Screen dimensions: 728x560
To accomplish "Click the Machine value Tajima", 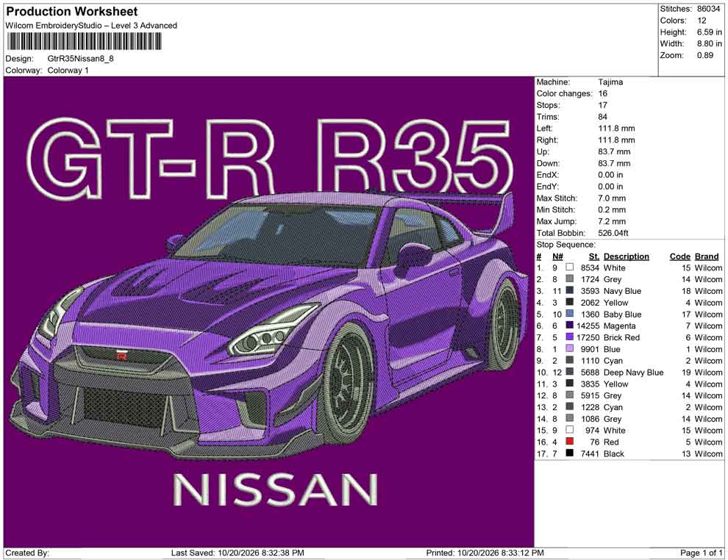I will (x=610, y=82).
